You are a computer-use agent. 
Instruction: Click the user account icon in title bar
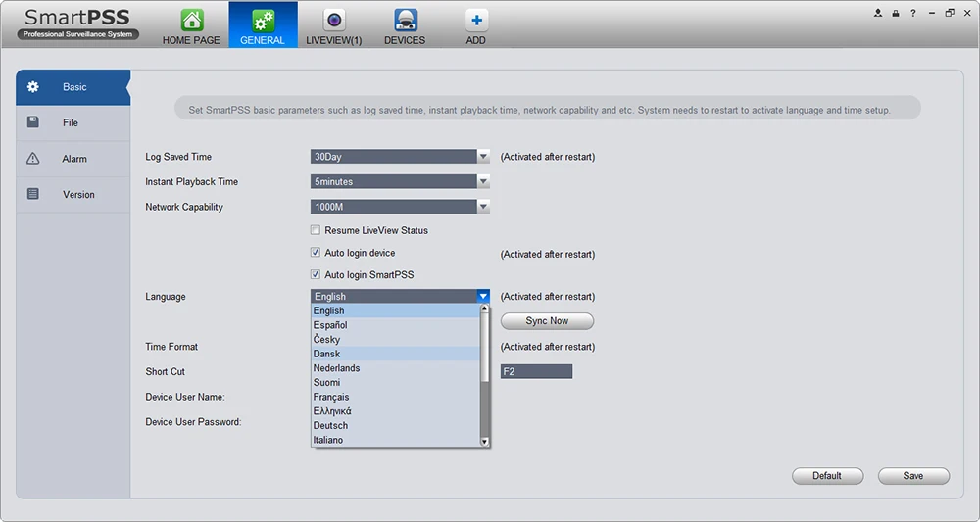pos(878,13)
